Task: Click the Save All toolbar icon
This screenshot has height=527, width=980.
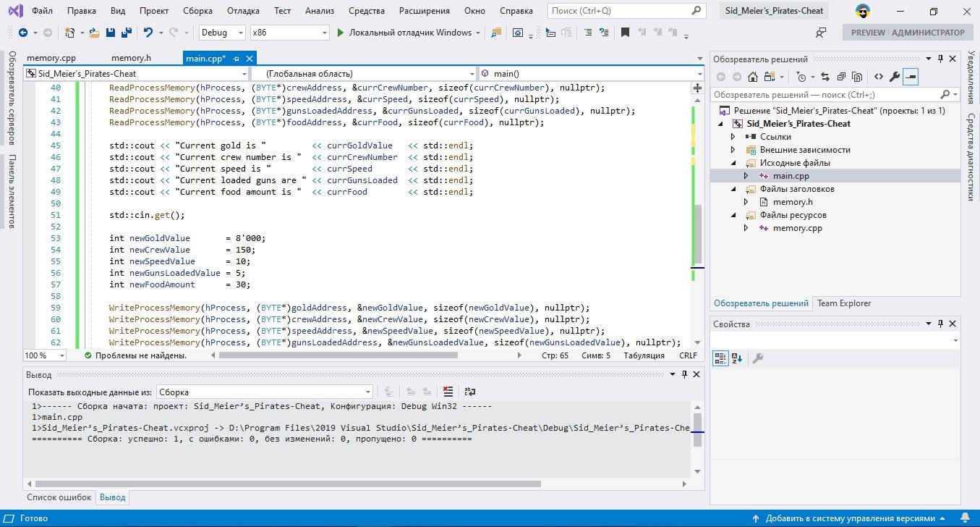Action: (125, 33)
